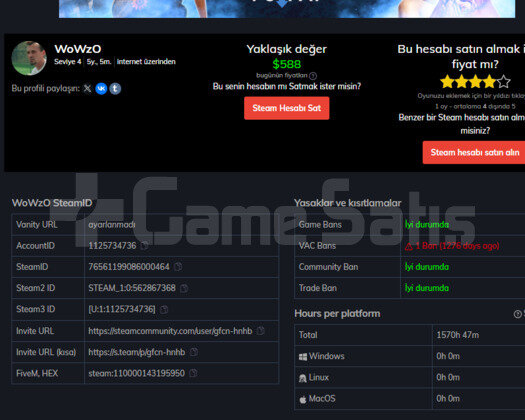Click the third rating star
525x420 pixels.
tap(475, 81)
